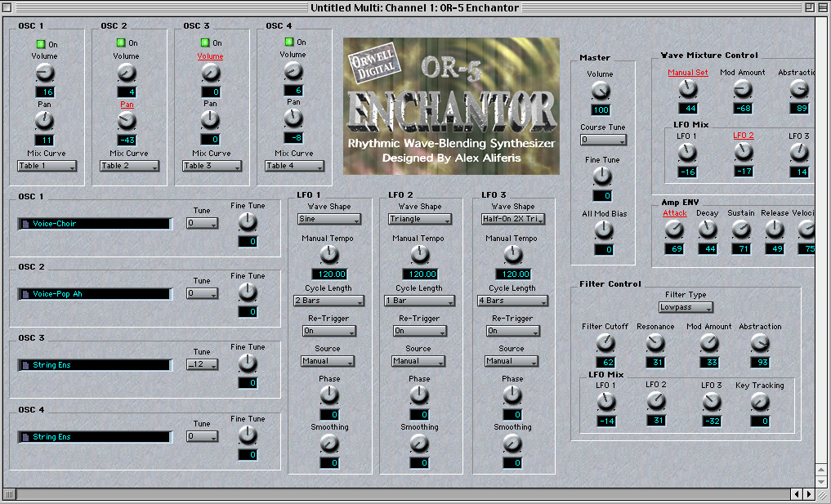This screenshot has height=504, width=831.
Task: Open the Filter Type Lowpass dropdown
Action: [686, 308]
